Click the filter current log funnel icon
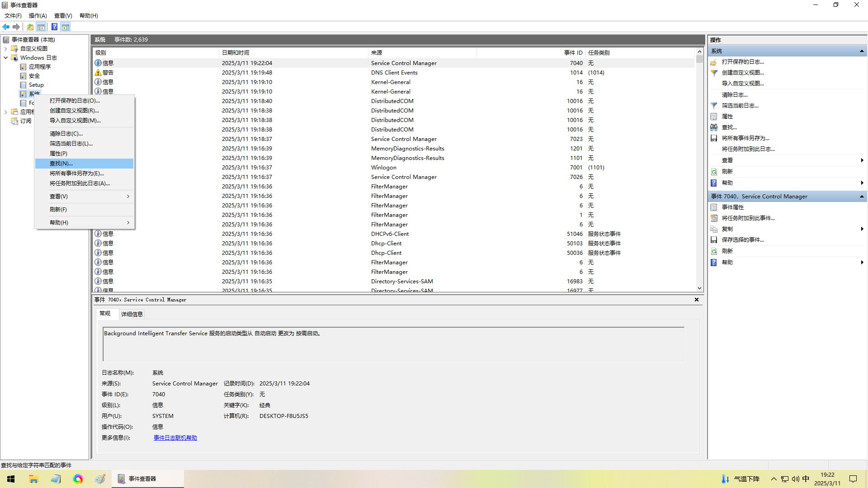The width and height of the screenshot is (868, 488). (x=714, y=106)
